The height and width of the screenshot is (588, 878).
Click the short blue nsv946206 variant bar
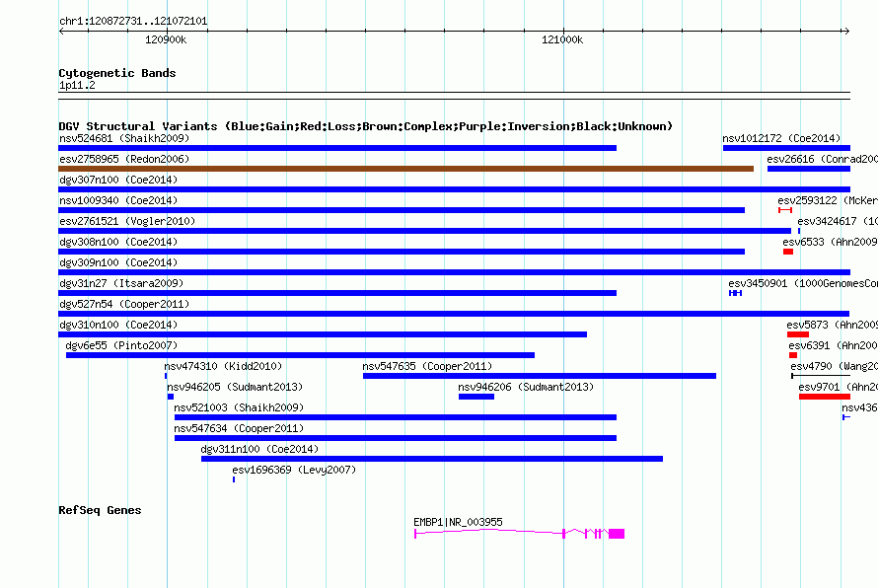pos(476,397)
